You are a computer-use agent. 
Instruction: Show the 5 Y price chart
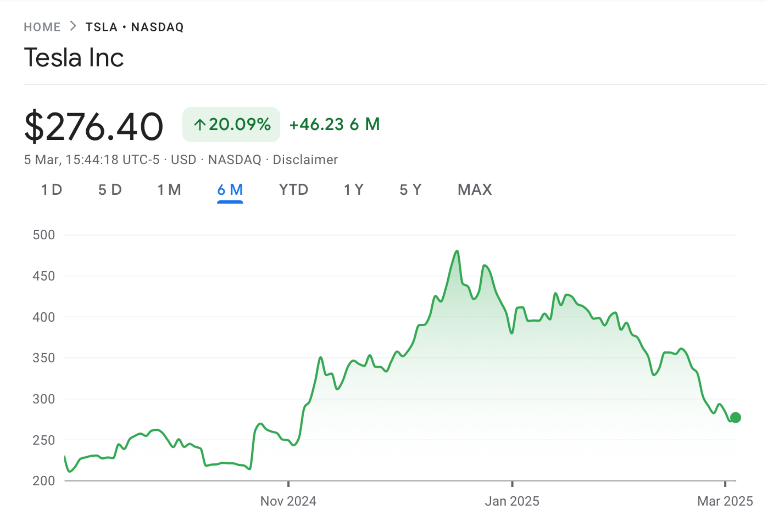(411, 190)
